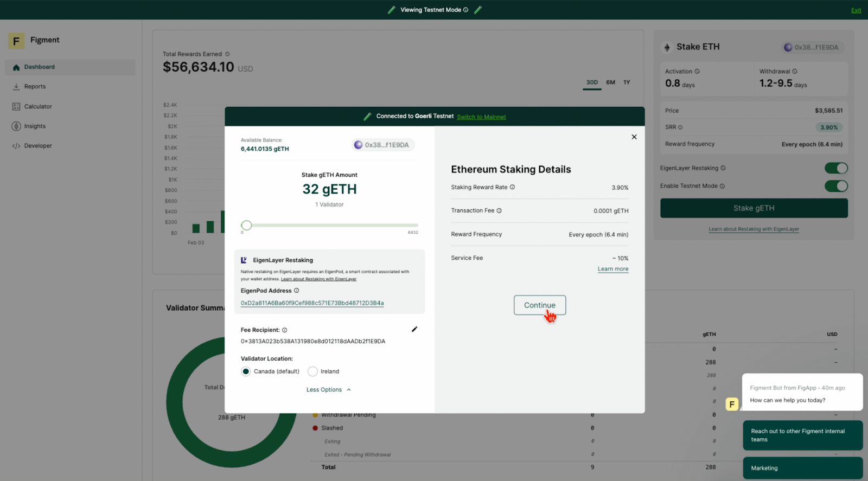
Task: Click the pencil icon to edit Fee Recipient
Action: tap(414, 329)
